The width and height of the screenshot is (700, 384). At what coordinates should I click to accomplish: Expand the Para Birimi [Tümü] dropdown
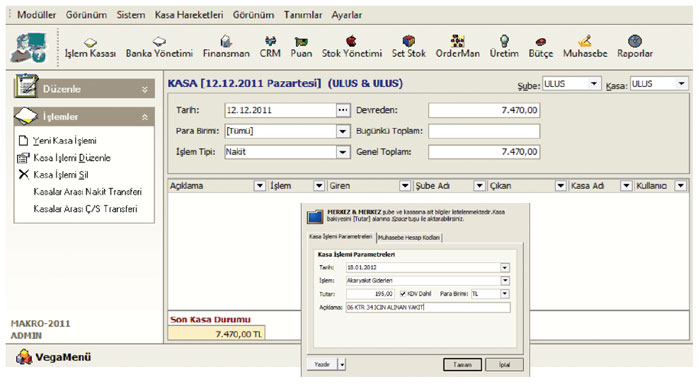[x=342, y=131]
